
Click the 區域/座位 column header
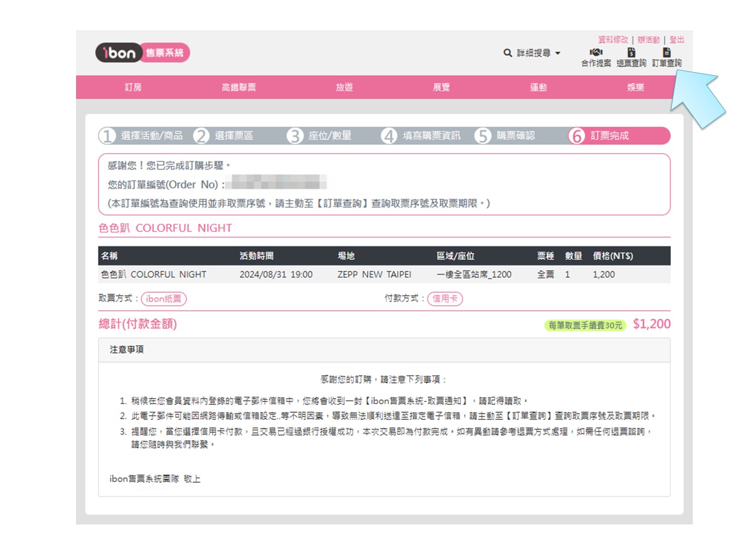pyautogui.click(x=455, y=256)
